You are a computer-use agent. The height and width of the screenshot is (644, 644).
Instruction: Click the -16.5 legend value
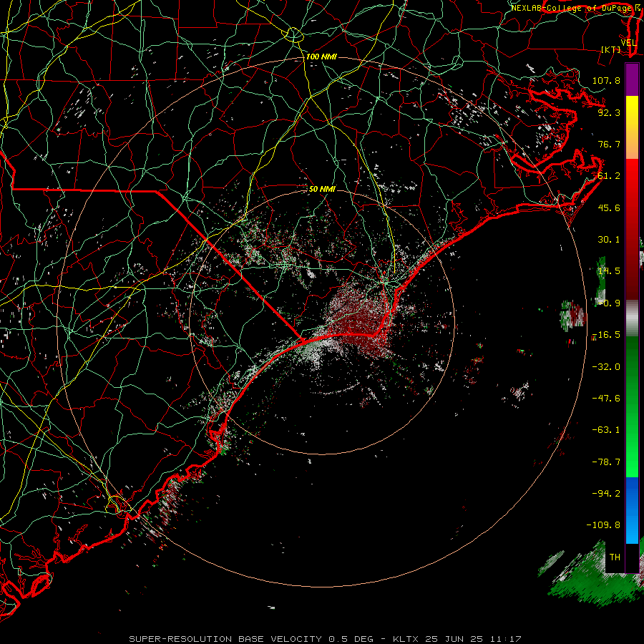(606, 335)
